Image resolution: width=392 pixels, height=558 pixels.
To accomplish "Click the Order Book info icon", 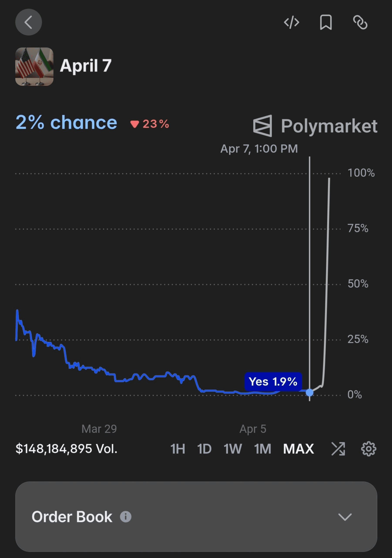I will pyautogui.click(x=126, y=516).
